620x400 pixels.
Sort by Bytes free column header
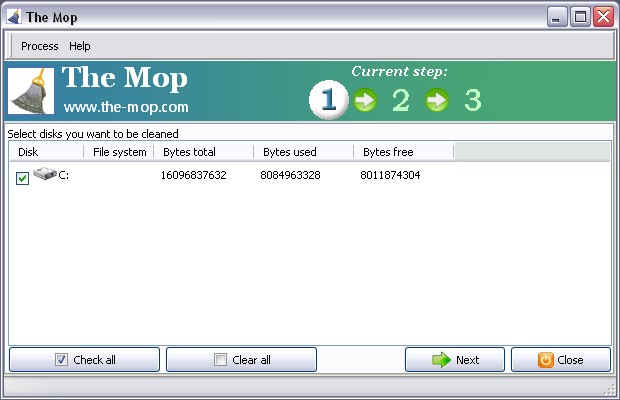tap(403, 152)
